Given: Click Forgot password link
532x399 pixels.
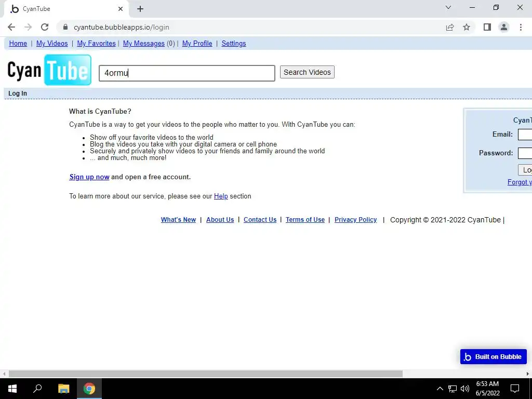Looking at the screenshot, I should click(520, 182).
